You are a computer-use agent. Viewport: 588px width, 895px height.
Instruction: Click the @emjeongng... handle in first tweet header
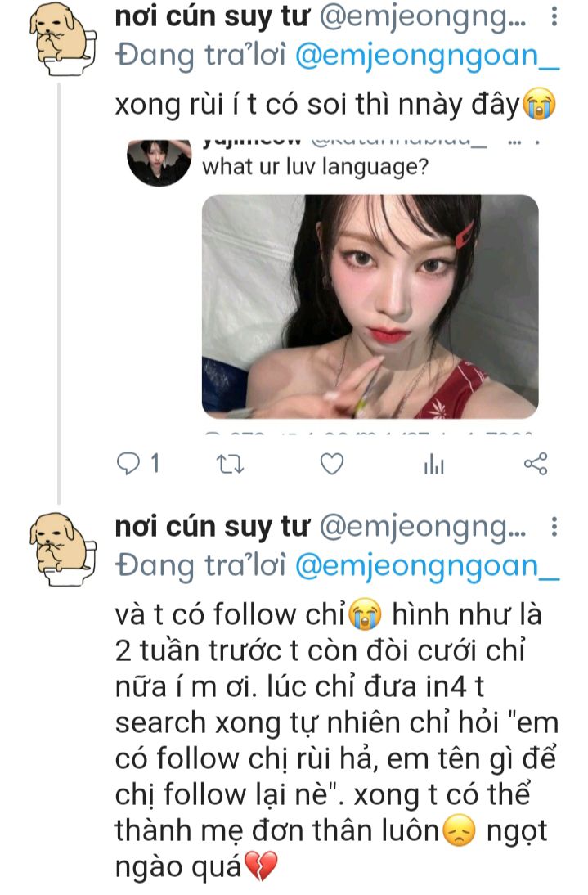click(423, 18)
